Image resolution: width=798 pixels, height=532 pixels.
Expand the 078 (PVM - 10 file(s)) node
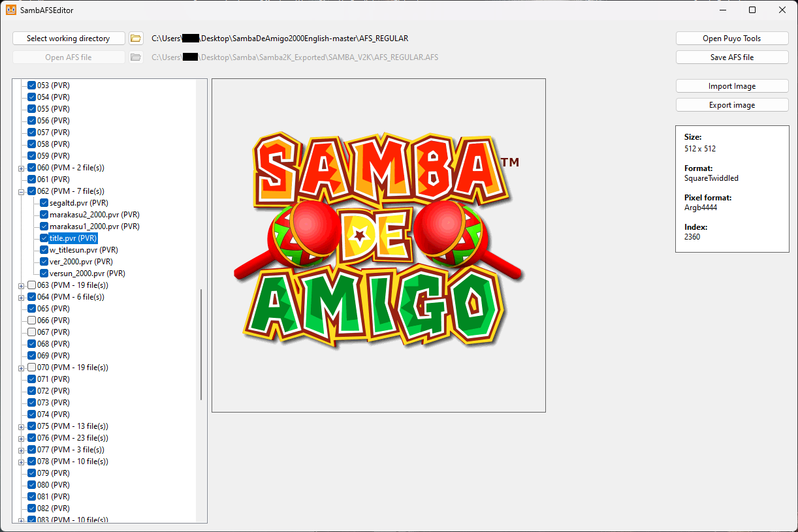click(22, 462)
